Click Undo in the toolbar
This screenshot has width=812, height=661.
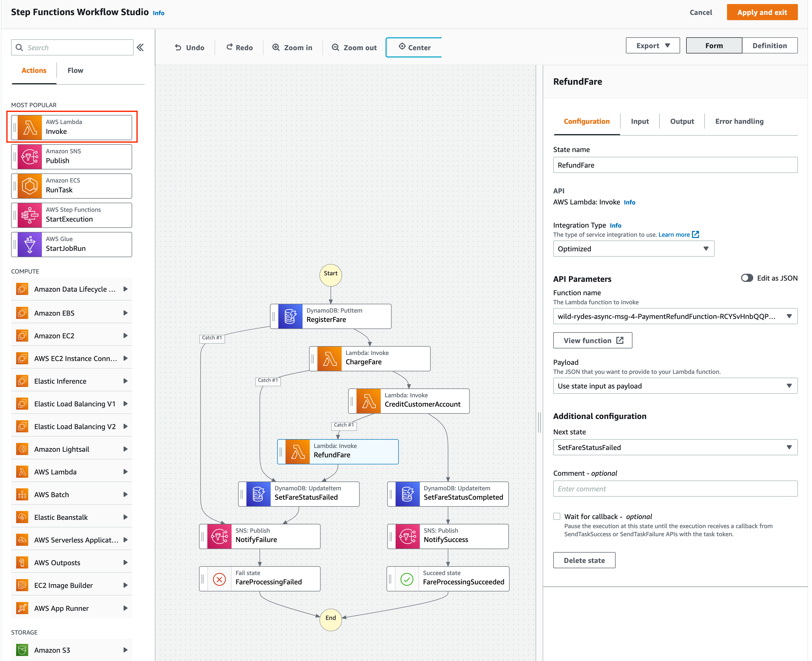[x=189, y=48]
